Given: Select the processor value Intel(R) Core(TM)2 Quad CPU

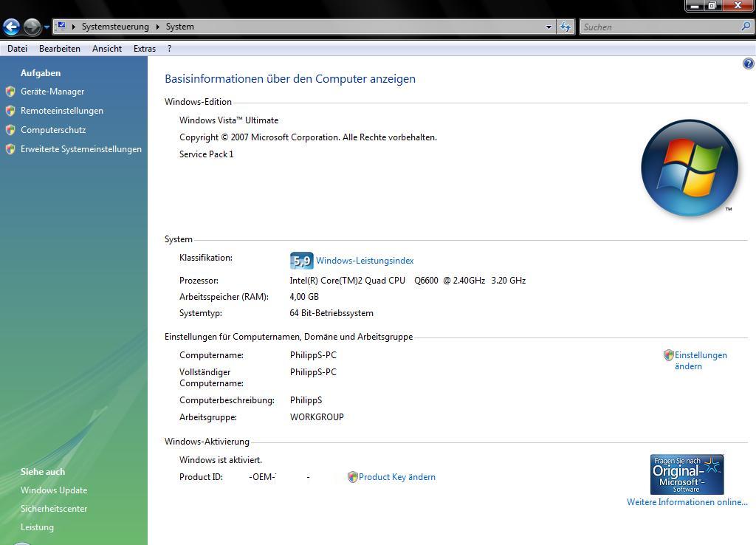Looking at the screenshot, I should point(347,280).
